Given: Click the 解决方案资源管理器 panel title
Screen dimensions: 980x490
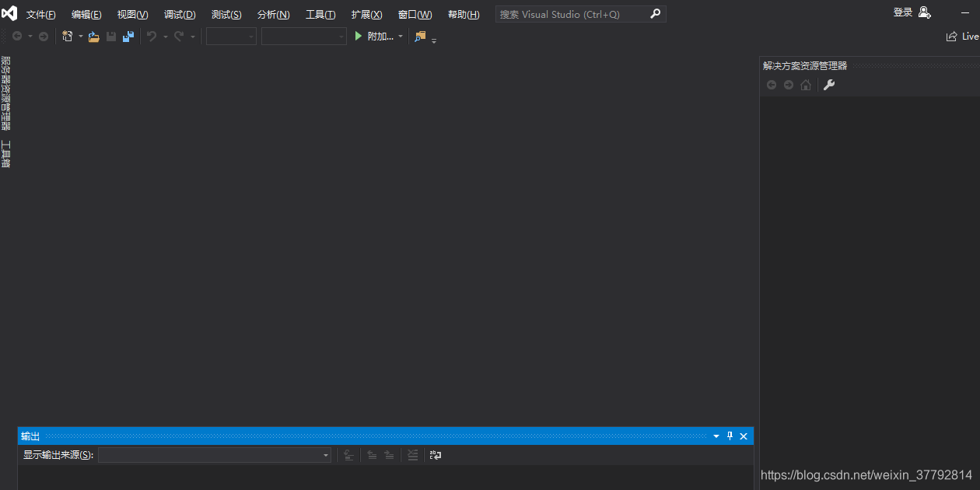Looking at the screenshot, I should tap(805, 66).
